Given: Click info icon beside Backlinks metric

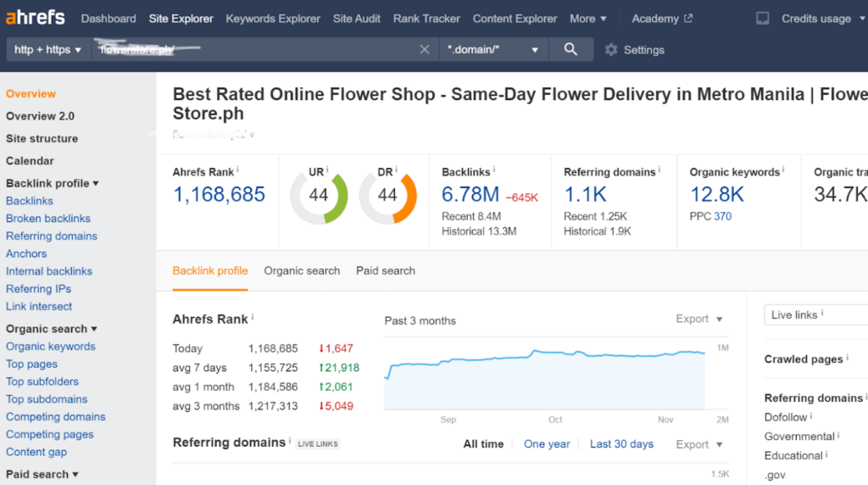Looking at the screenshot, I should point(494,170).
